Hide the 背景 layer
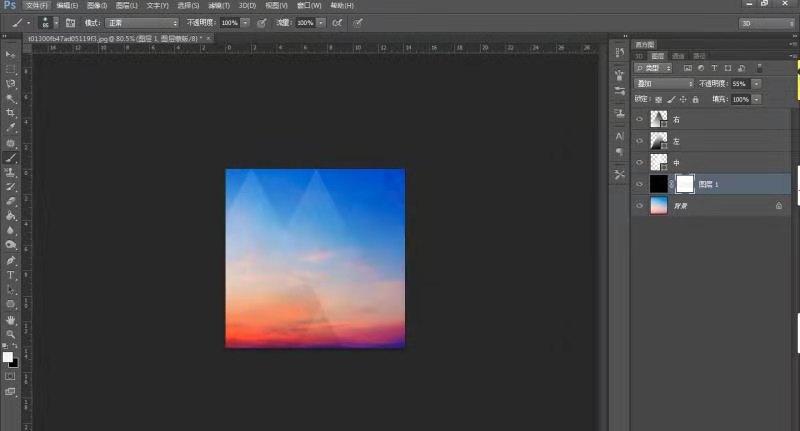This screenshot has height=431, width=800. tap(639, 206)
